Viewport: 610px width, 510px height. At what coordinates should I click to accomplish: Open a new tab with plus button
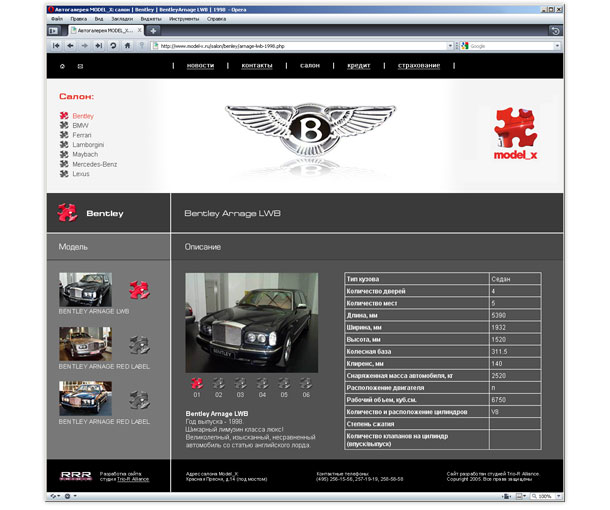coord(153,30)
